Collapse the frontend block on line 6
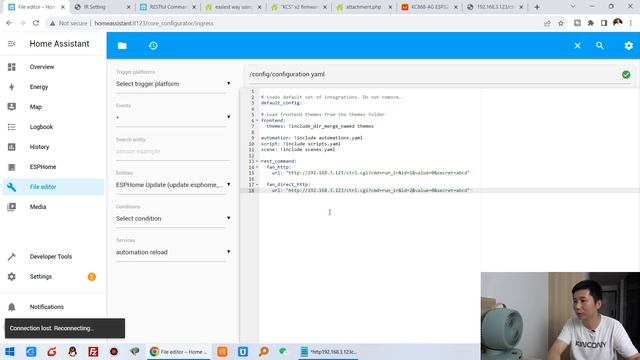640x360 pixels. click(x=257, y=120)
